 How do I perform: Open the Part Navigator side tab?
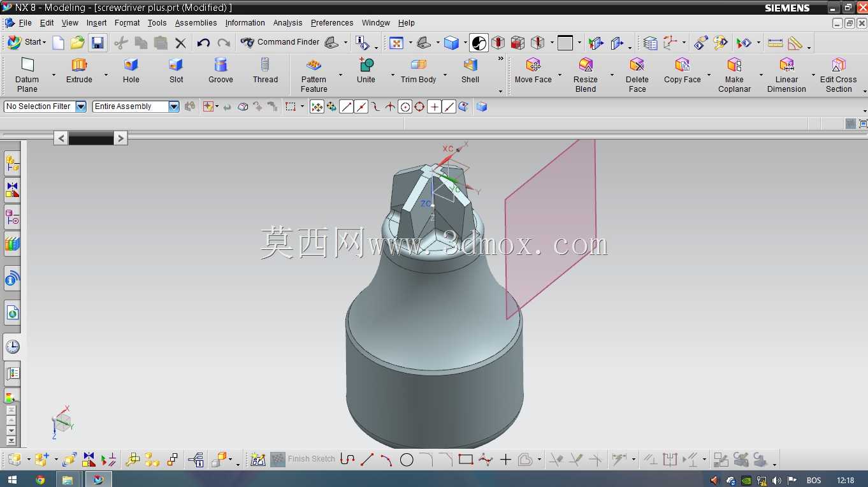click(x=12, y=217)
